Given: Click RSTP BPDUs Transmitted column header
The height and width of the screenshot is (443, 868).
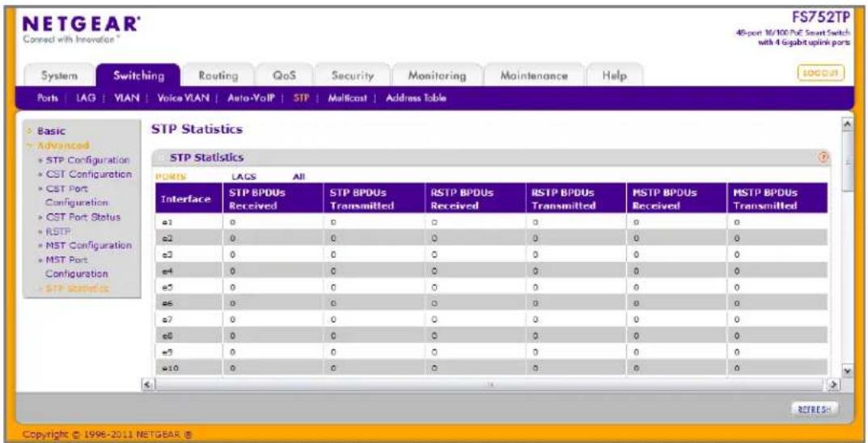Looking at the screenshot, I should tap(576, 199).
